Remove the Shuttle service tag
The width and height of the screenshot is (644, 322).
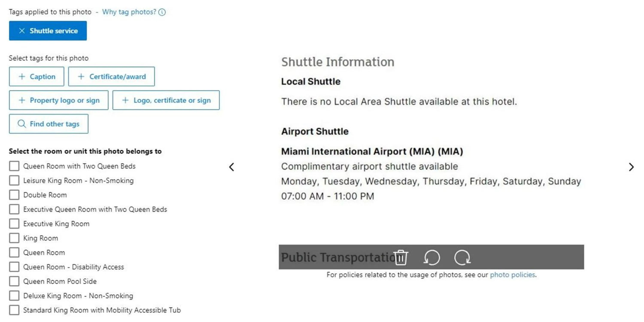[x=22, y=31]
